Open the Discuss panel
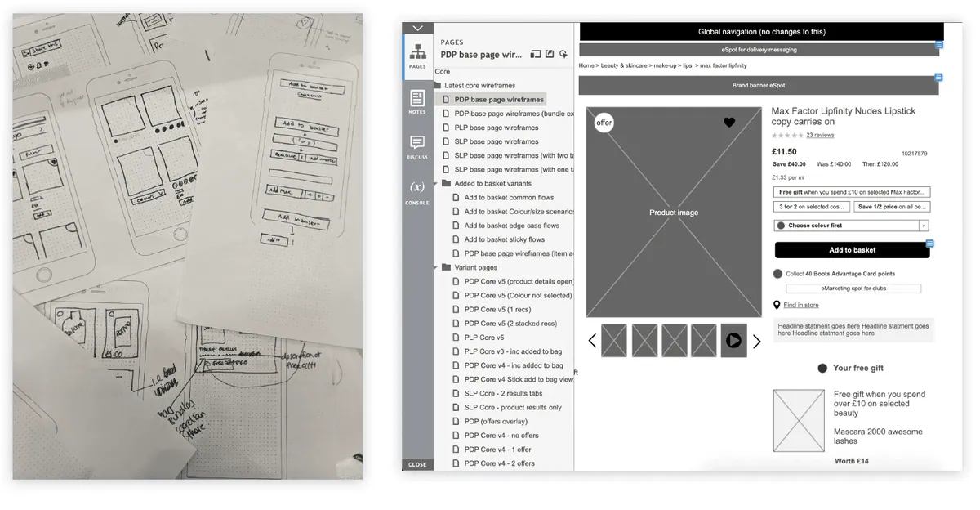The image size is (980, 510). pos(417,146)
